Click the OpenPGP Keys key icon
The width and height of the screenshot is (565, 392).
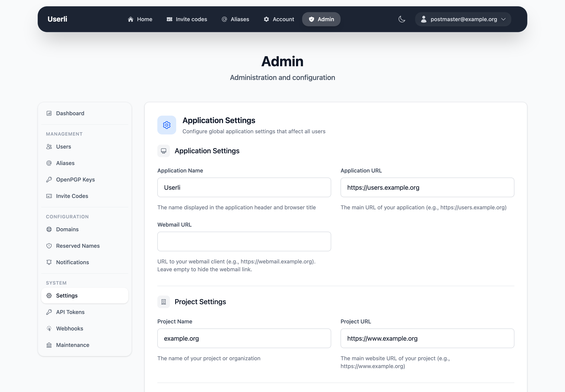49,180
